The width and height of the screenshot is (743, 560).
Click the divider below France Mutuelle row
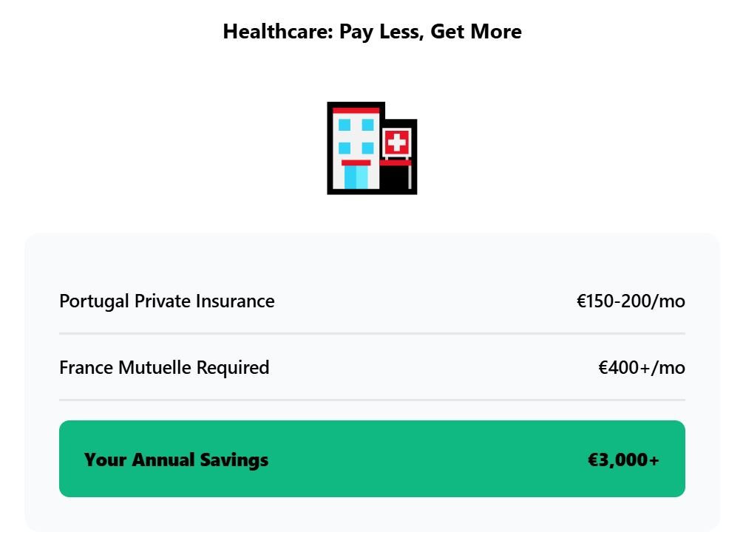pos(372,400)
